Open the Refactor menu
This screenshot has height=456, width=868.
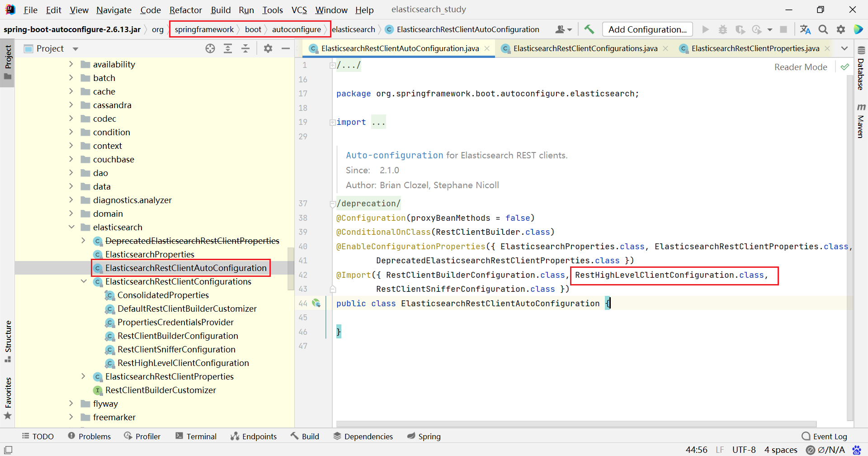pyautogui.click(x=185, y=10)
